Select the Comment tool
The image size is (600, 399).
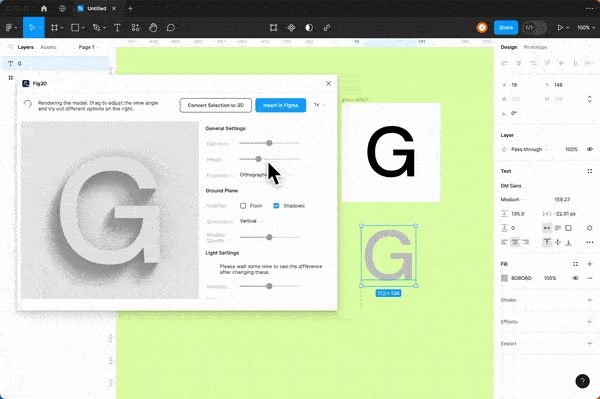[171, 28]
